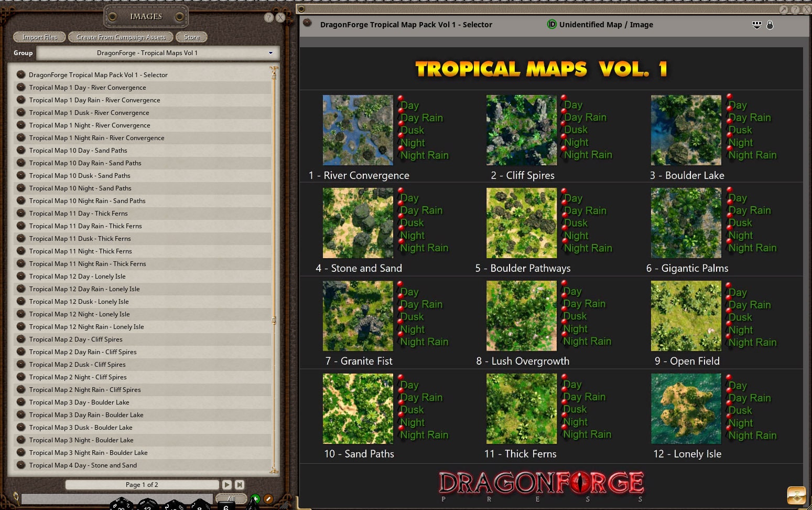Open Stone and Sand Day Rain link
Screen dimensions: 812x510
(421, 210)
